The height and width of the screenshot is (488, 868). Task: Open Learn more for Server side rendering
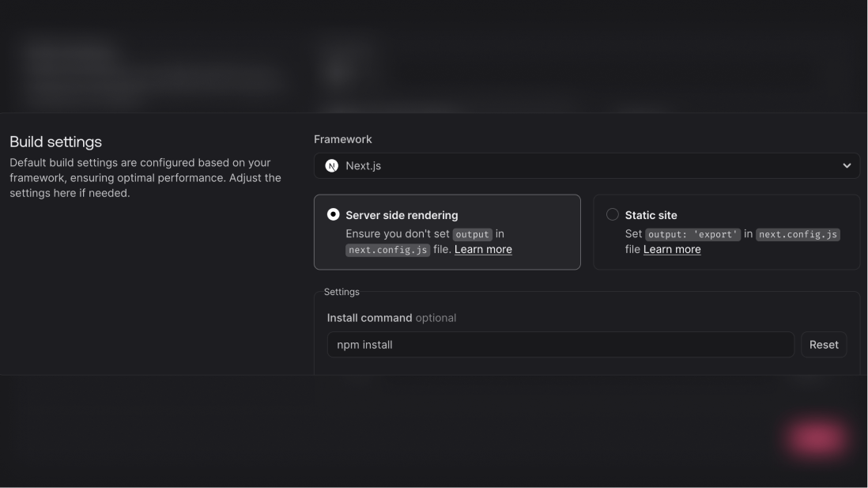[482, 248]
